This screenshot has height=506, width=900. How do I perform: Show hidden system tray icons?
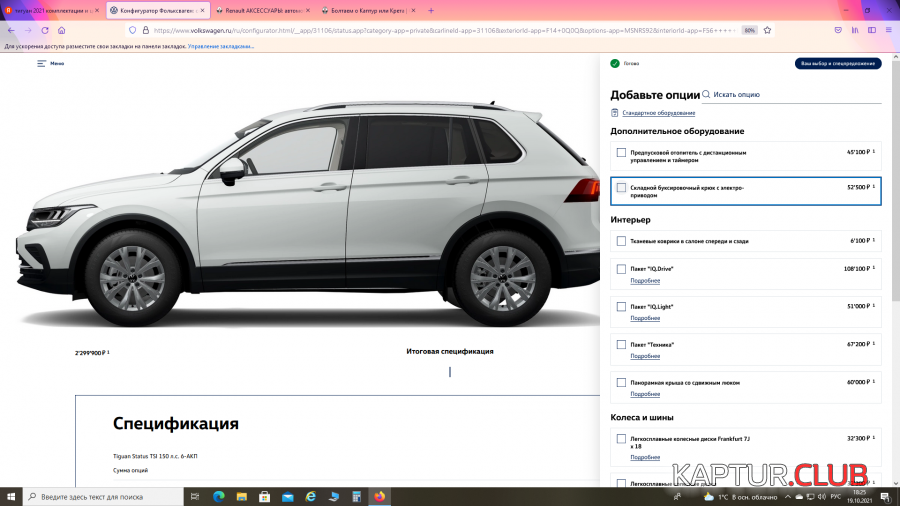coord(788,497)
